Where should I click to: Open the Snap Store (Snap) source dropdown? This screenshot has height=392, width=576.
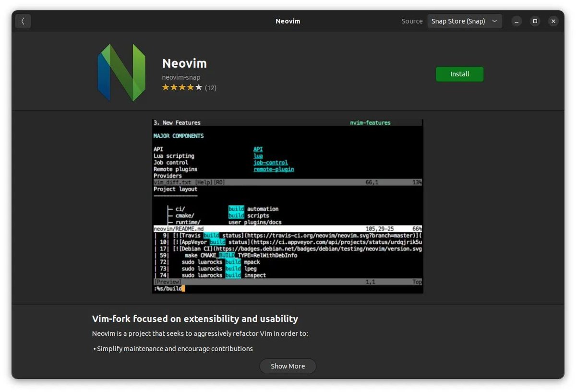tap(465, 21)
